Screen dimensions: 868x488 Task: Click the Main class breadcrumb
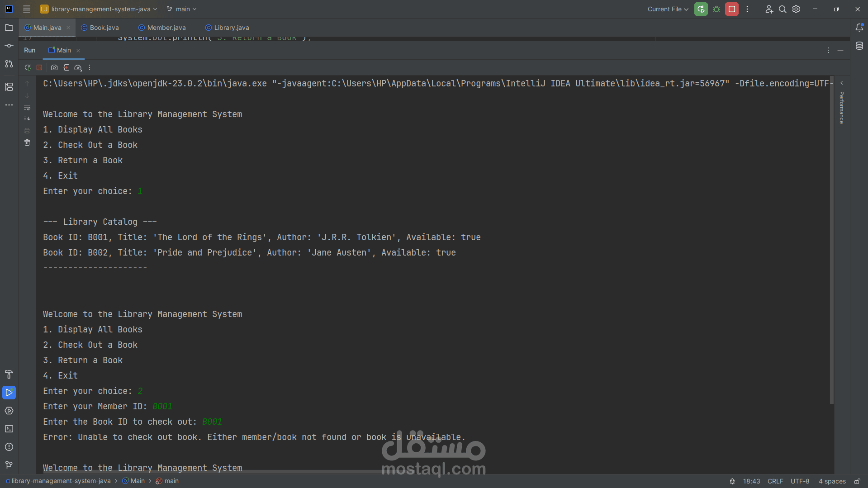[x=133, y=481]
